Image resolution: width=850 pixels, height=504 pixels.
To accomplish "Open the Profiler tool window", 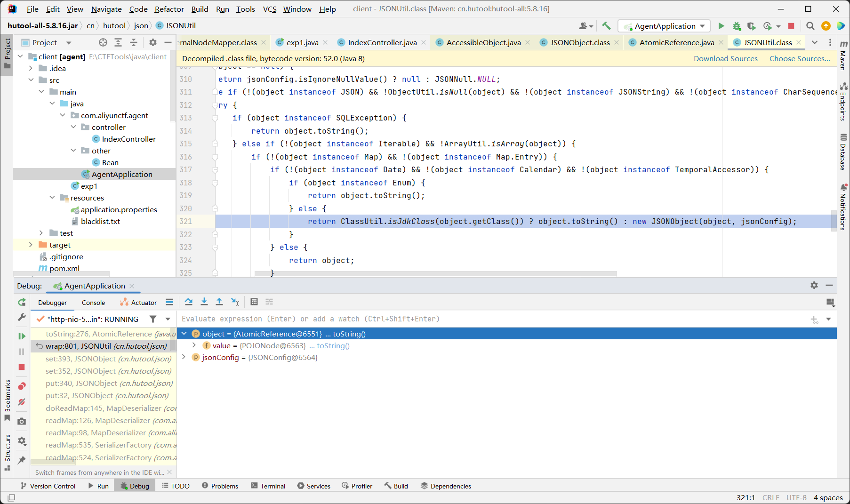I will point(357,486).
